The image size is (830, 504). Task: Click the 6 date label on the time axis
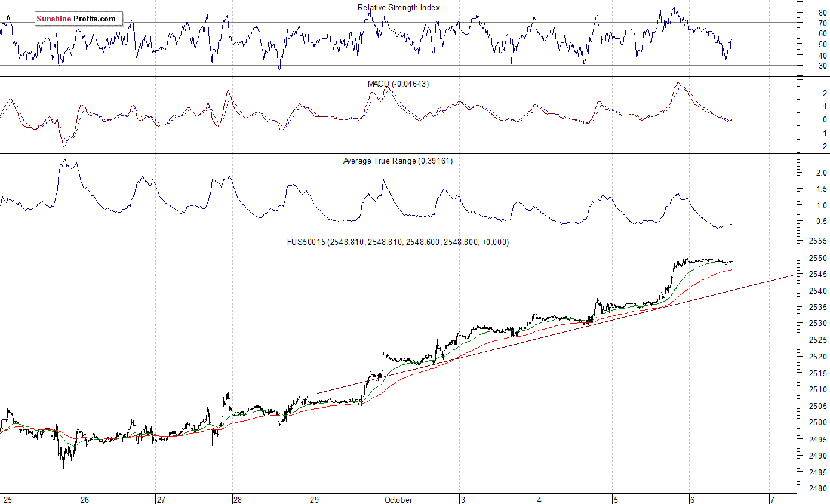[x=692, y=500]
